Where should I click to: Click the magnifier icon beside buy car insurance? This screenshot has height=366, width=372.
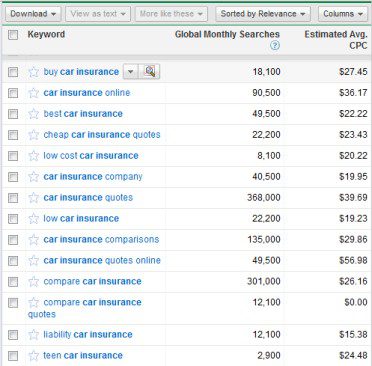tap(150, 71)
